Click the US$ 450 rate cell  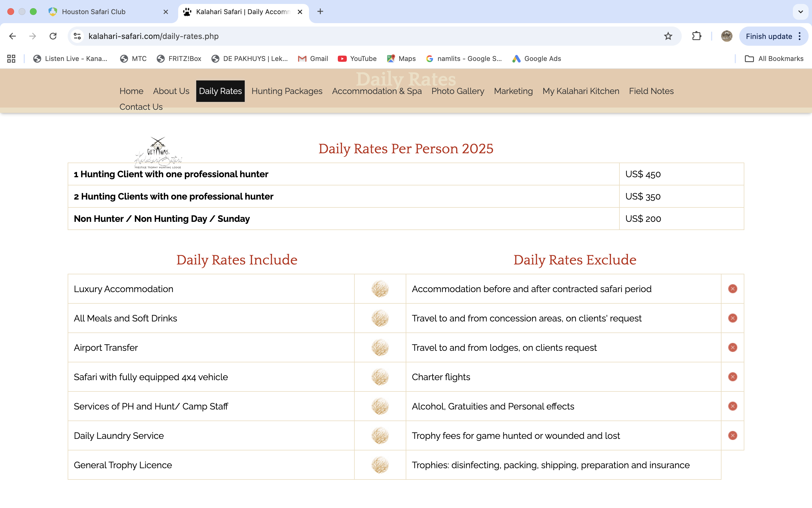pos(681,174)
